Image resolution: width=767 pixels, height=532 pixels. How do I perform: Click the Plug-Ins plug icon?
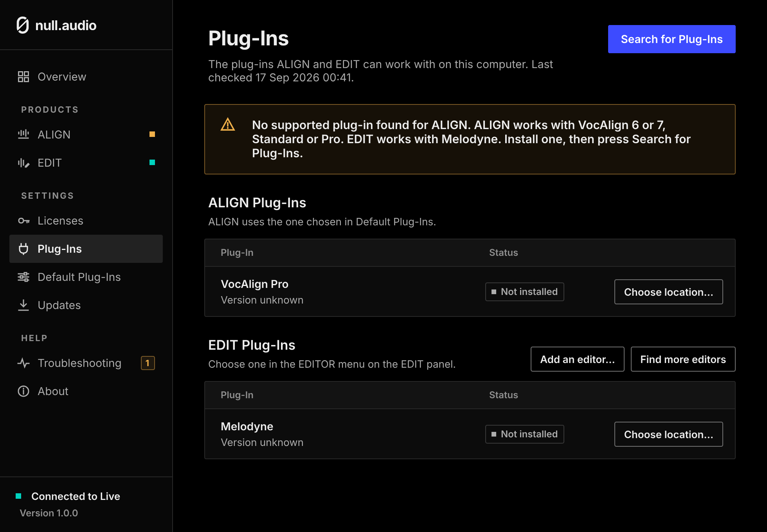click(x=23, y=249)
